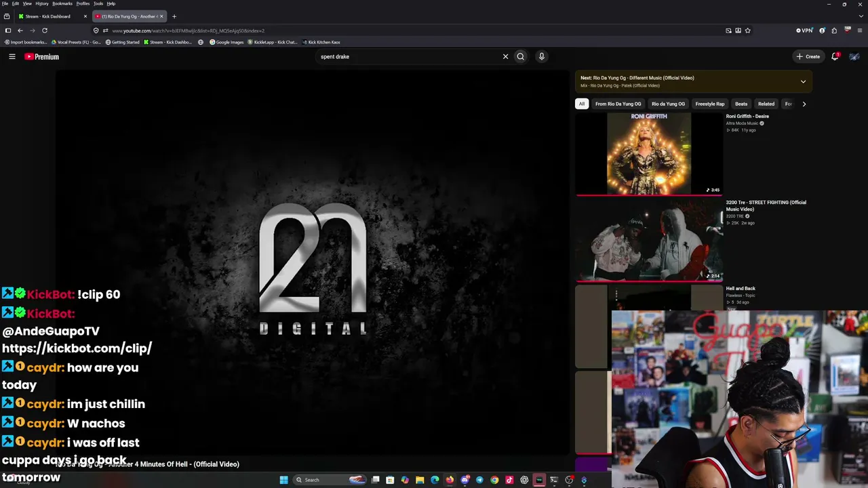
Task: Open the 'Hell and Back' video title
Action: coord(741,289)
